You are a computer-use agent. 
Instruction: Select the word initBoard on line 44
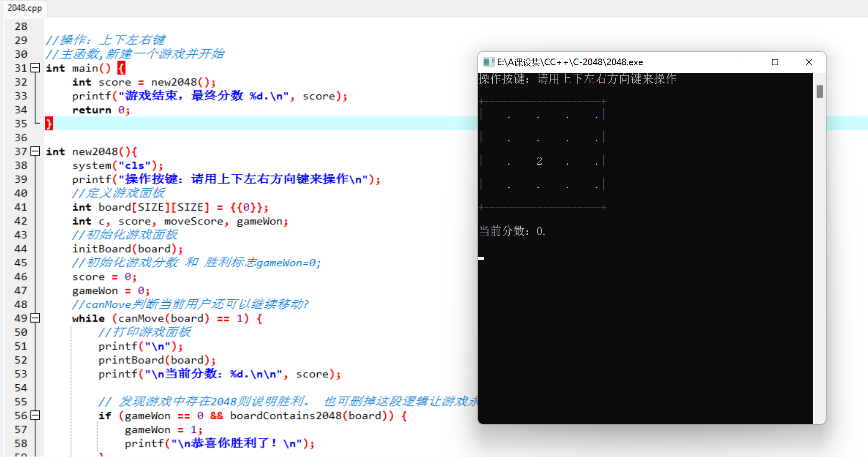pyautogui.click(x=102, y=249)
